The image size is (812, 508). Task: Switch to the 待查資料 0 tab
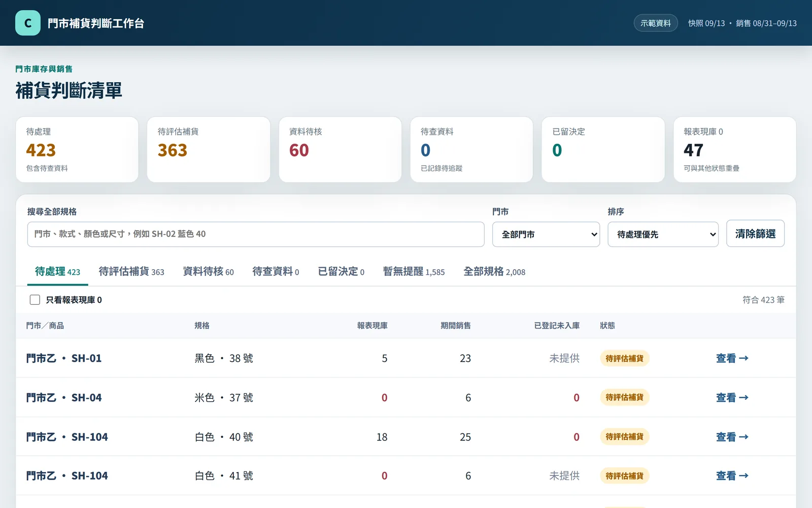pos(276,272)
